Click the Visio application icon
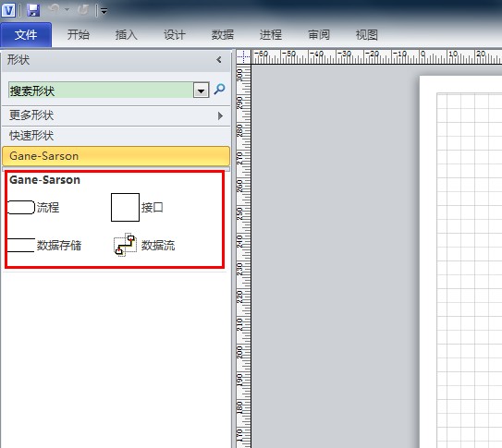This screenshot has width=502, height=448. pyautogui.click(x=8, y=10)
